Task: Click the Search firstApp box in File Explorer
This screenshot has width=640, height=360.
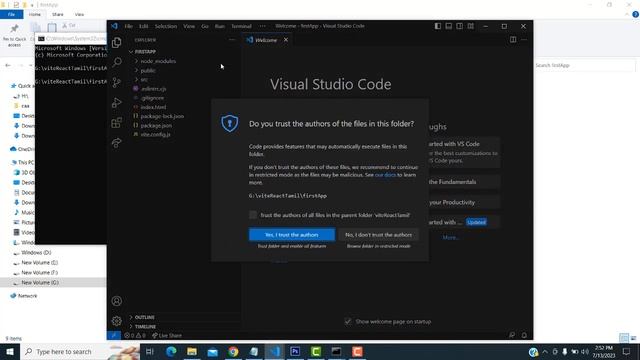Action: 584,65
